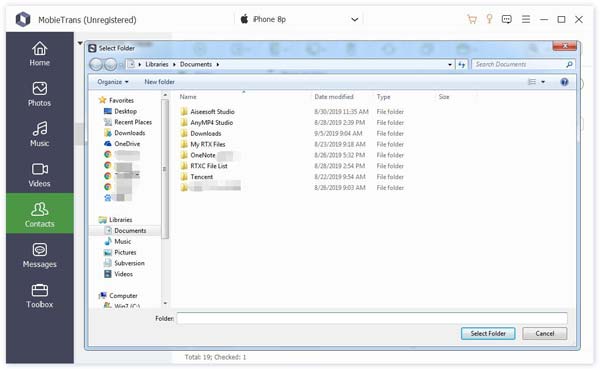Image resolution: width=600 pixels, height=370 pixels.
Task: Expand the iPhone 8p device dropdown
Action: point(355,20)
